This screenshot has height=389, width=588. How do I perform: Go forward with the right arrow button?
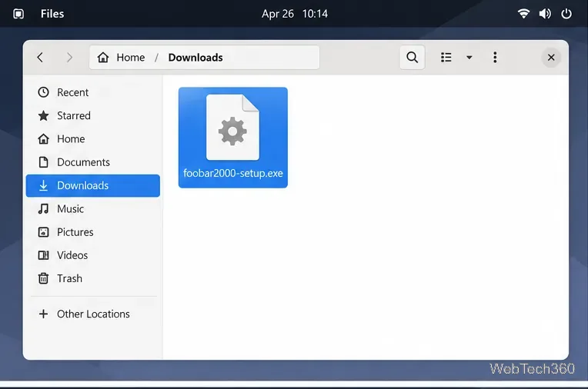pos(69,58)
